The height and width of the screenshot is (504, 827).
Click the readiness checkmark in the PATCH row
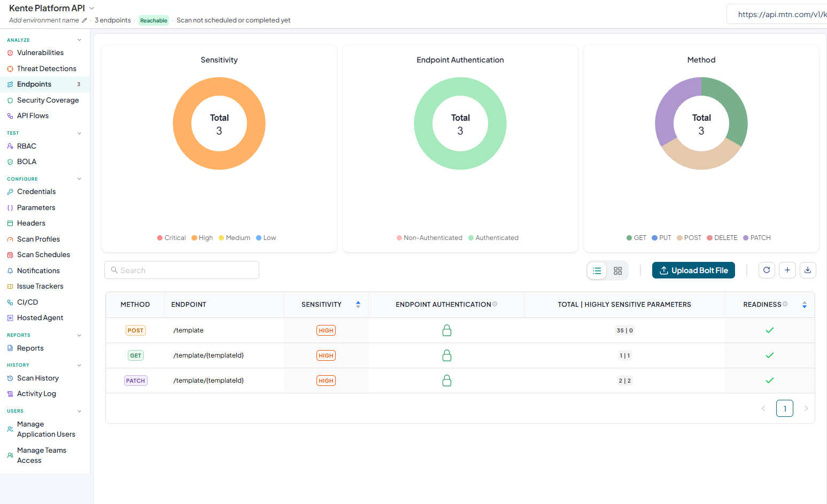pyautogui.click(x=770, y=381)
